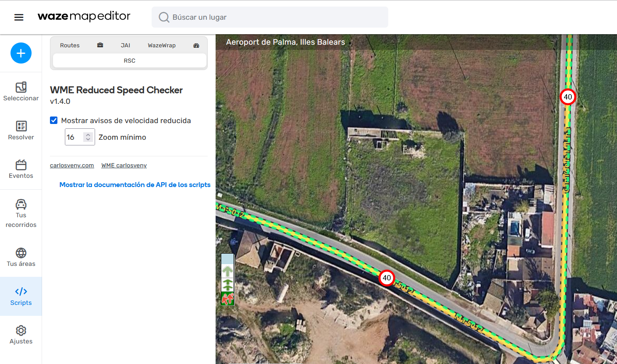The width and height of the screenshot is (617, 364).
Task: Select the 40 speed sign on Ma-5012
Action: 387,278
